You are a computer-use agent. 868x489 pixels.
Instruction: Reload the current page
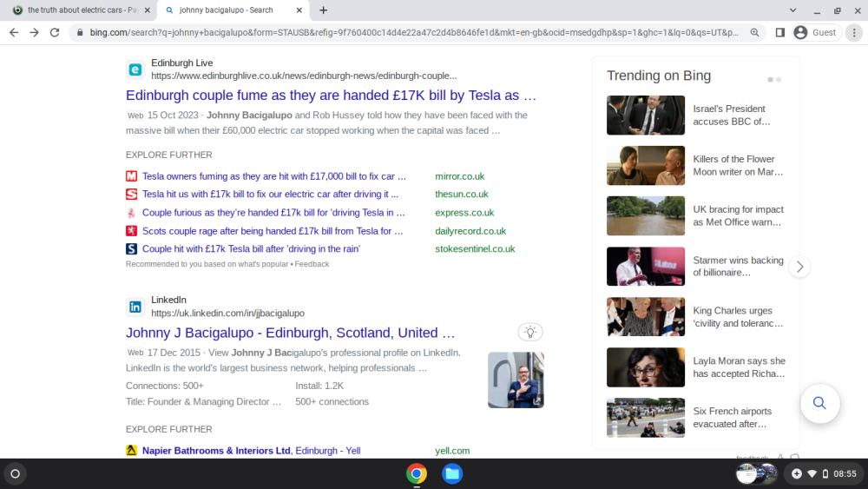(x=54, y=33)
